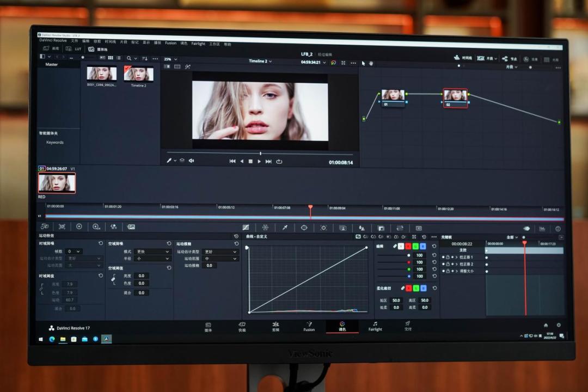Open the Curves palette icon
Screen dimensions: 588x392
(246, 228)
